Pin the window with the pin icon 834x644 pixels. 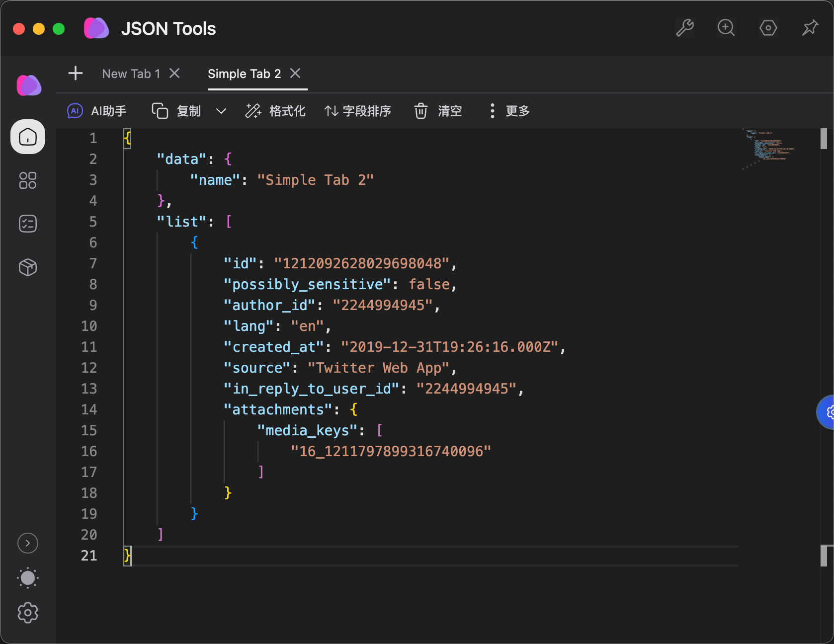click(x=810, y=28)
